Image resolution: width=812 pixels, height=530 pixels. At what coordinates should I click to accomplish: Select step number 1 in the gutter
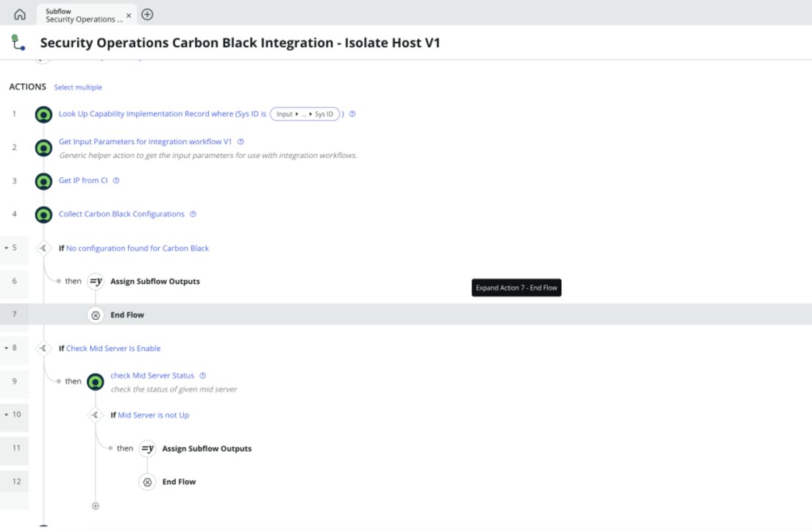(15, 114)
